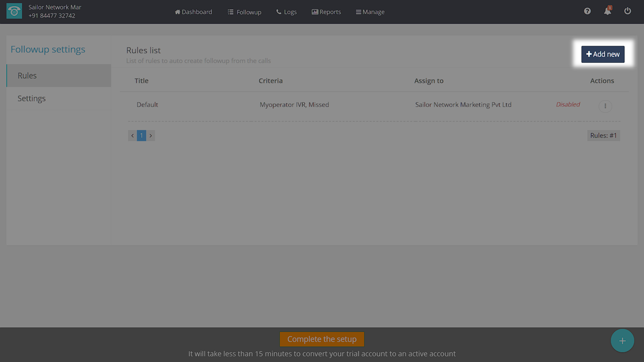Open the notifications bell icon
This screenshot has width=644, height=362.
coord(608,11)
